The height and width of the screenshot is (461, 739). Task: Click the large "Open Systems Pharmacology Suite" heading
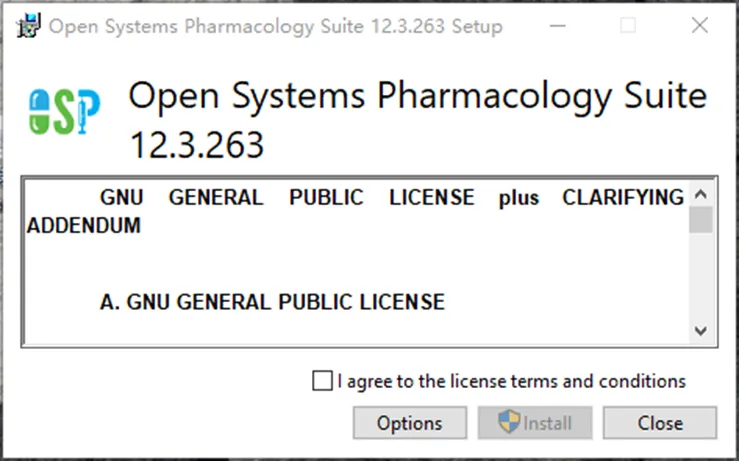418,96
